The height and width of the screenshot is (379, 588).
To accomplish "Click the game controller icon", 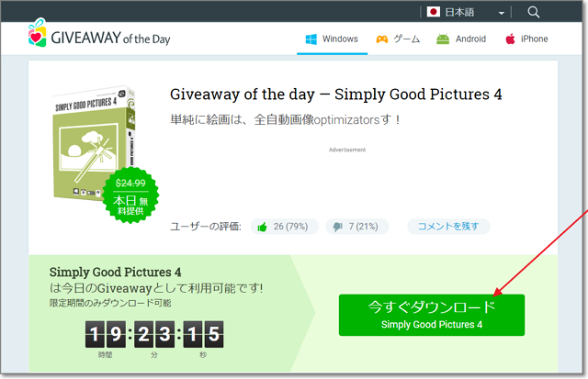I will 382,39.
